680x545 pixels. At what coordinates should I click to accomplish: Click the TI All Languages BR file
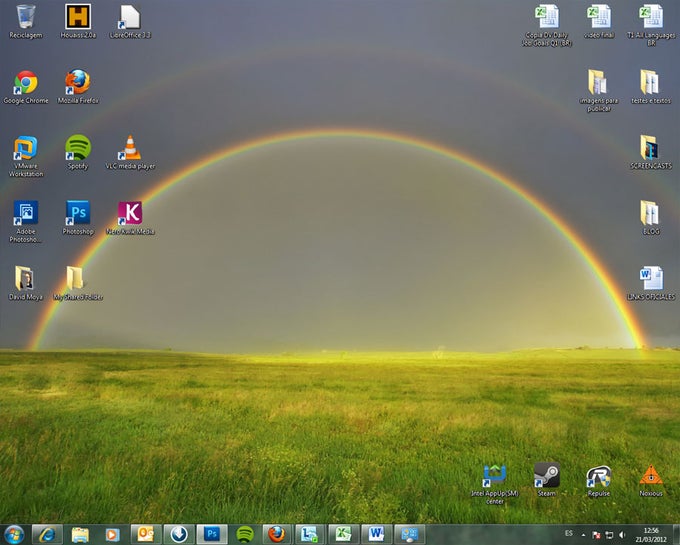point(651,25)
